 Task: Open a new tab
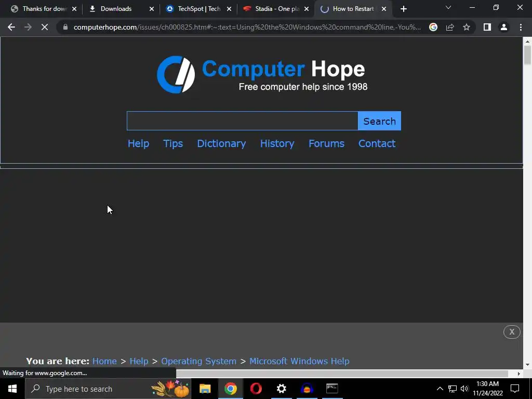click(x=403, y=9)
